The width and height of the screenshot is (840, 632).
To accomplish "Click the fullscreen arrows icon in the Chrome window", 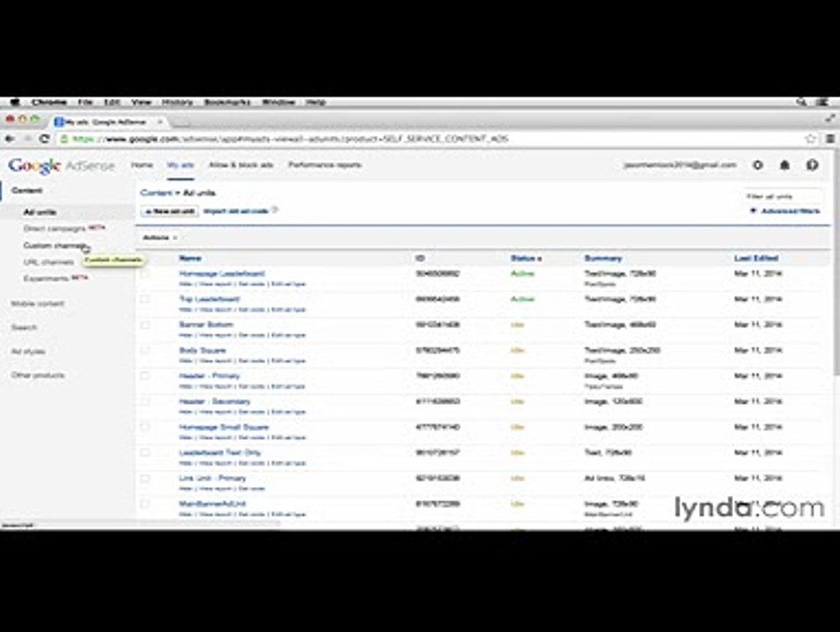I will pyautogui.click(x=829, y=118).
